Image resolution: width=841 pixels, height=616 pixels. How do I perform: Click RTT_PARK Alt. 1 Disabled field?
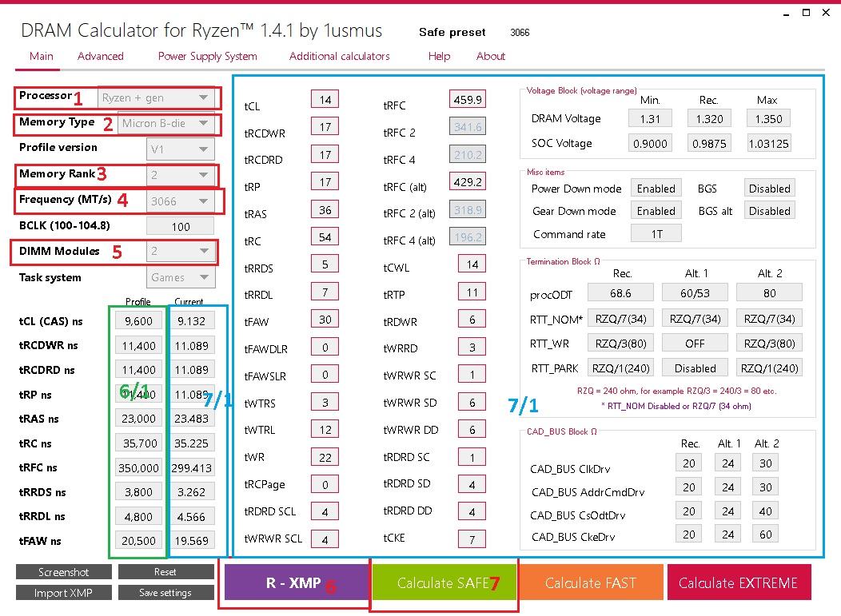click(x=695, y=368)
